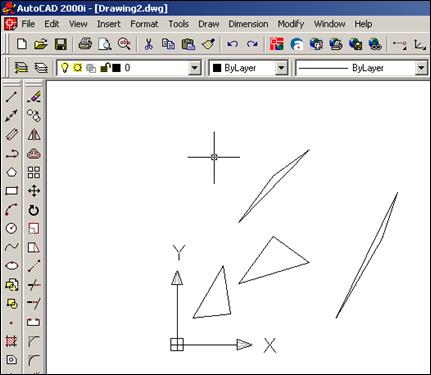Choose the Multiline draw tool
This screenshot has height=375, width=431.
(11, 135)
